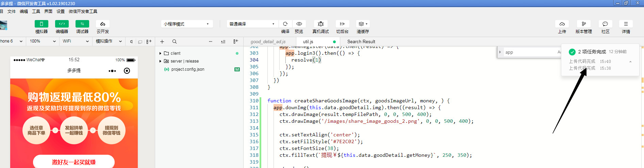This screenshot has height=168, width=644.
Task: Collapse the upload tasks notification list
Action: pyautogui.click(x=630, y=62)
